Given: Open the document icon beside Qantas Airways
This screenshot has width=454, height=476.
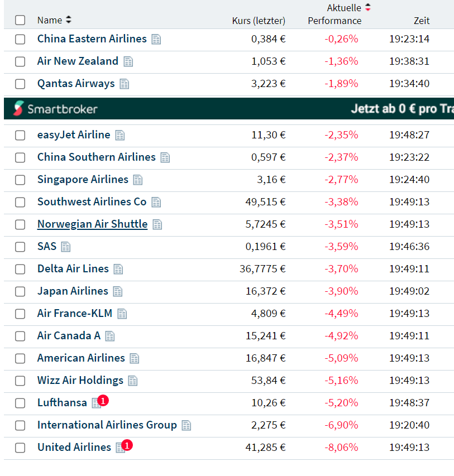Looking at the screenshot, I should pyautogui.click(x=124, y=84).
